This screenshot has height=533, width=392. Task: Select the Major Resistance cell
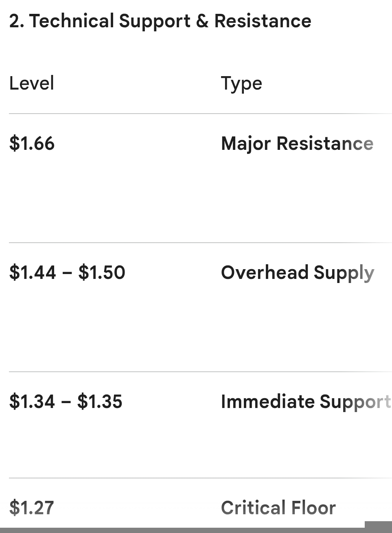tap(297, 144)
